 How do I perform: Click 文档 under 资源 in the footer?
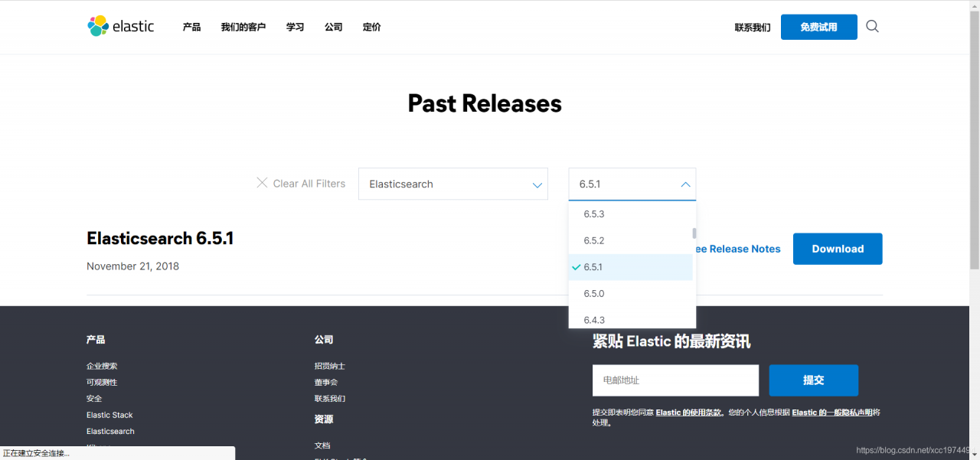[321, 445]
